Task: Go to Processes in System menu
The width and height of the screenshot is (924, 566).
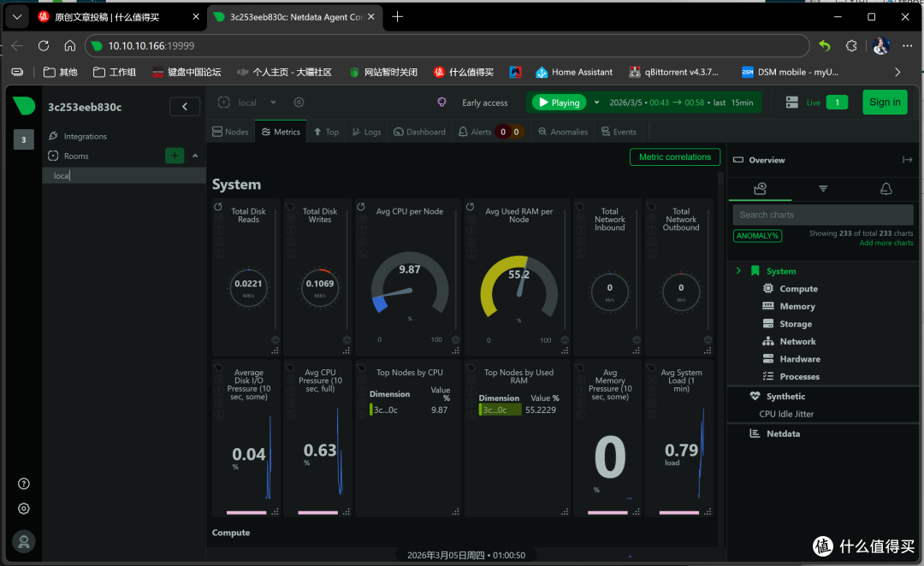Action: [x=799, y=377]
